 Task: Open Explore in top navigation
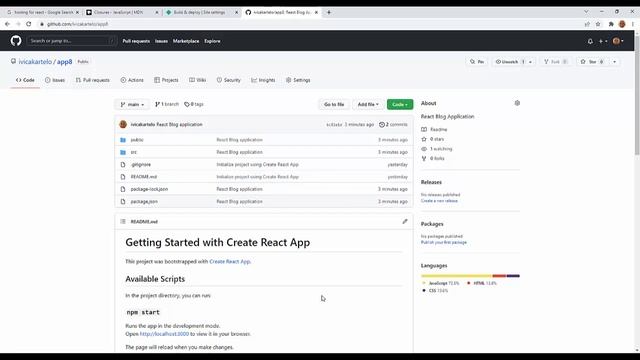(212, 41)
